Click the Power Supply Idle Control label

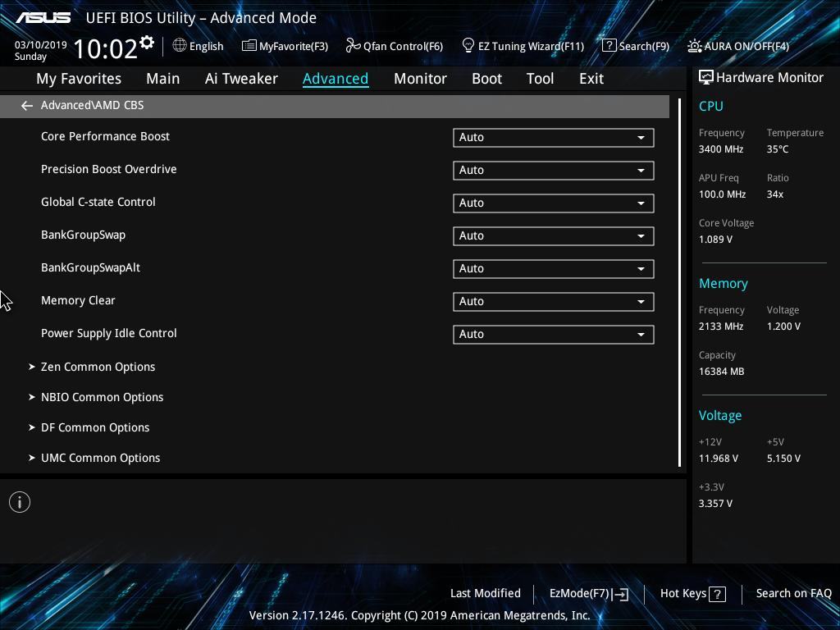[x=109, y=333]
